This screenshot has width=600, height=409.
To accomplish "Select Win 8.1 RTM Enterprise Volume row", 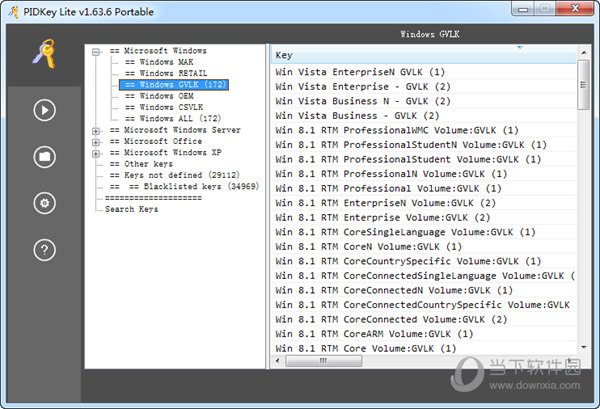I will 424,217.
